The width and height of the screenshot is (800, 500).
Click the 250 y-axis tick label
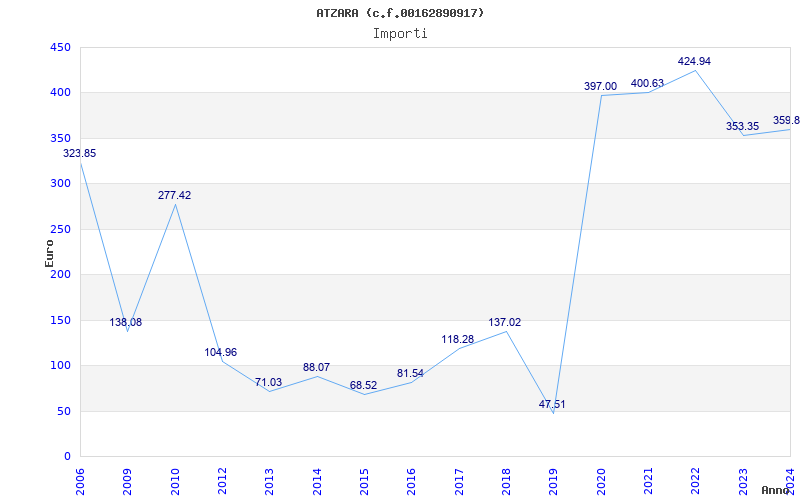(x=60, y=229)
